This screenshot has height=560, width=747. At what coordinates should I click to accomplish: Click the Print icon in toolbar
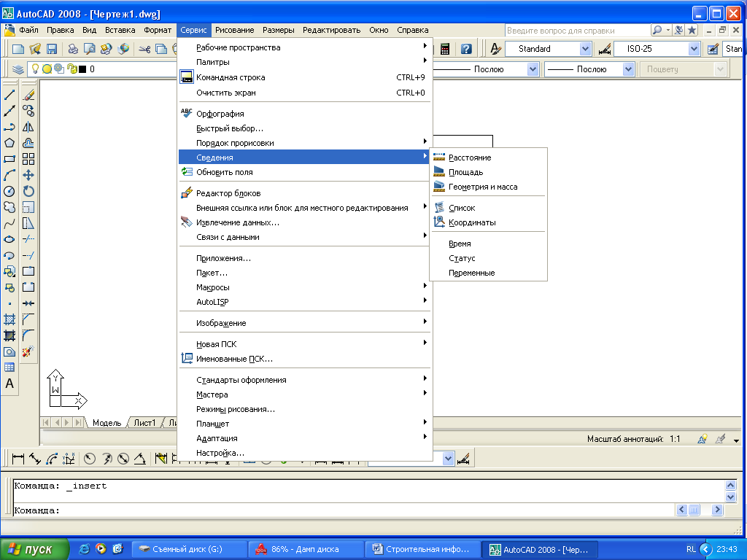[73, 49]
